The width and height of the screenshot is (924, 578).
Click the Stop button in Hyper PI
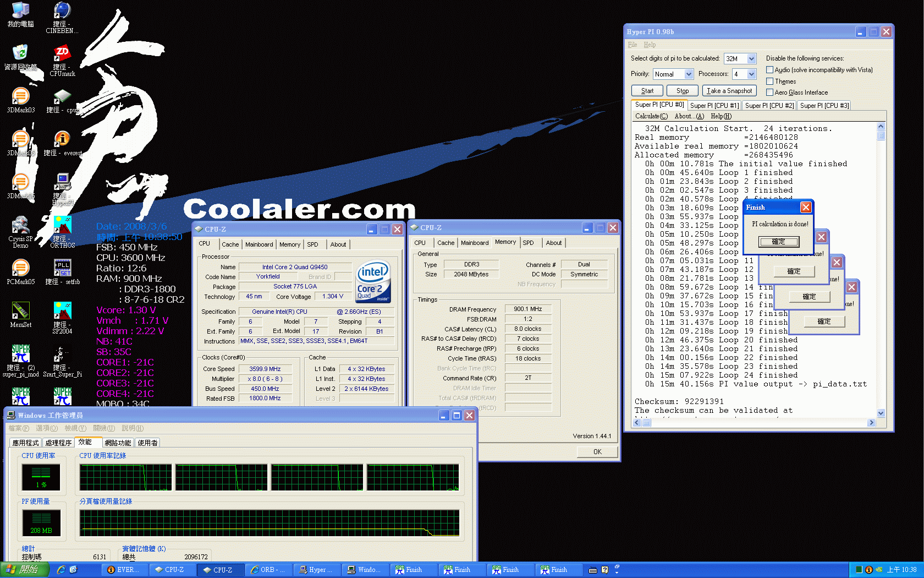(682, 91)
